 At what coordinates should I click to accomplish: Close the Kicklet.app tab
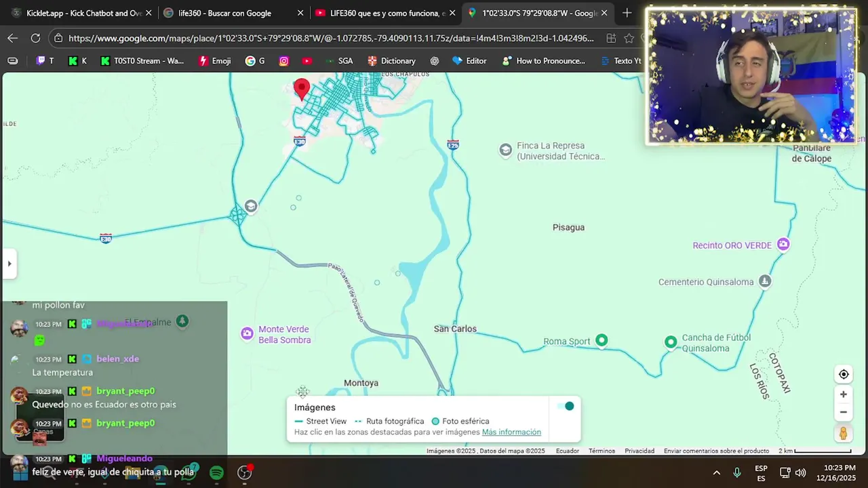coord(149,13)
